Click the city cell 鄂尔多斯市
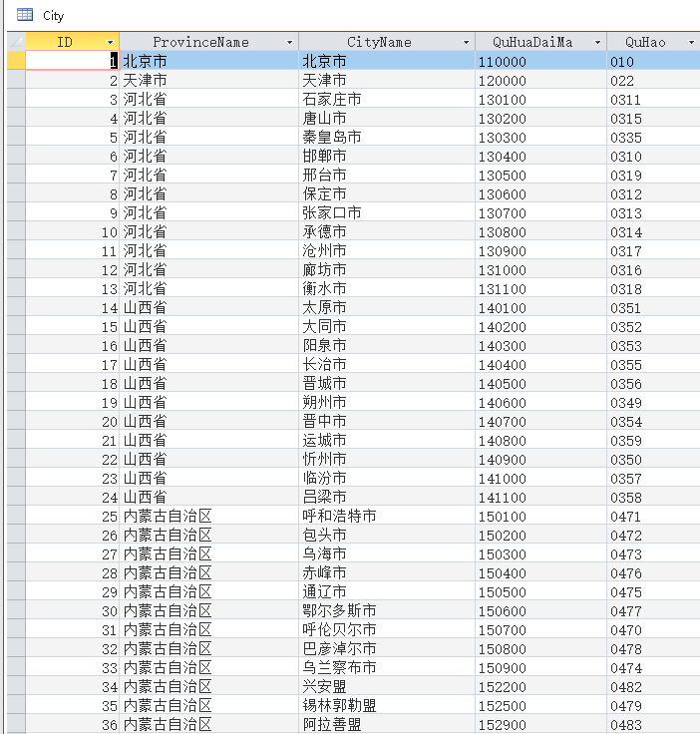Screen dimensions: 700x734 387,610
